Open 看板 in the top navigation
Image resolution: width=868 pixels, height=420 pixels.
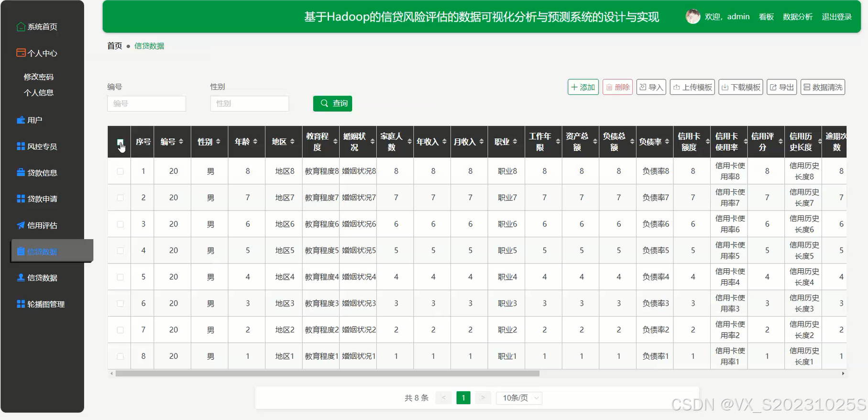click(x=766, y=17)
